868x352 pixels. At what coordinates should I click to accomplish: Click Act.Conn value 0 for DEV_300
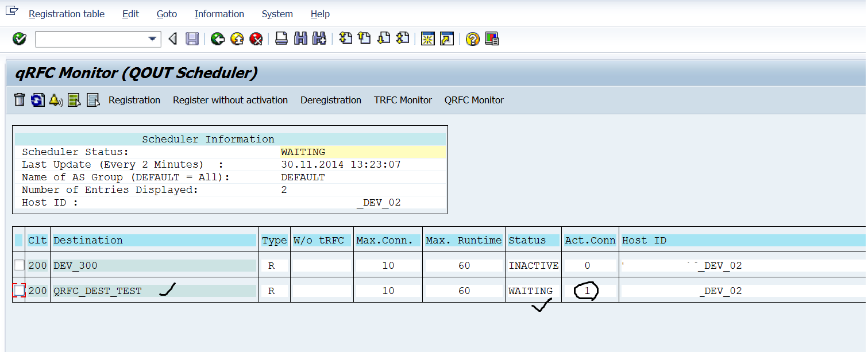pos(587,265)
